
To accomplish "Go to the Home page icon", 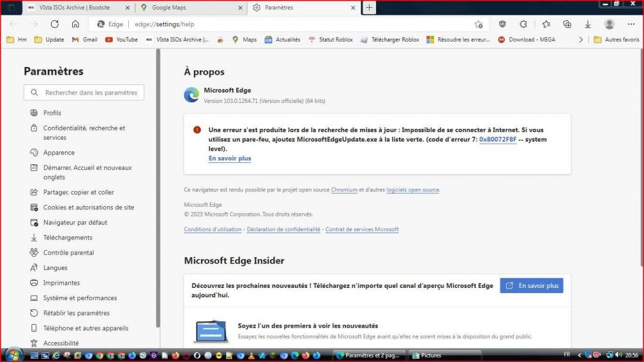I will (75, 24).
